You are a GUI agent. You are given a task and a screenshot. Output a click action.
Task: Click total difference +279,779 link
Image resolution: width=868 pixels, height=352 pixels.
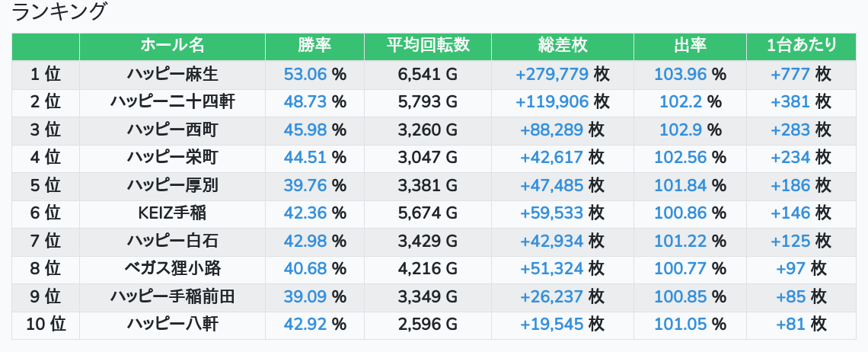[552, 74]
